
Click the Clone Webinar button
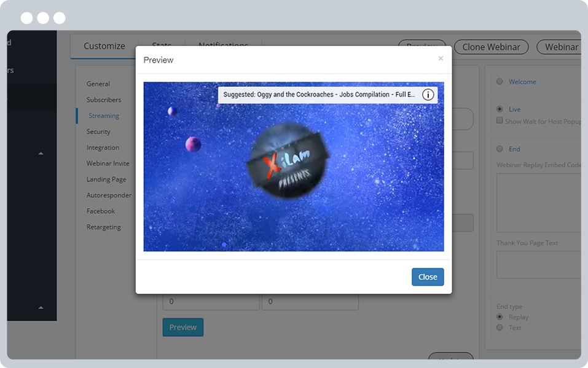pyautogui.click(x=492, y=47)
